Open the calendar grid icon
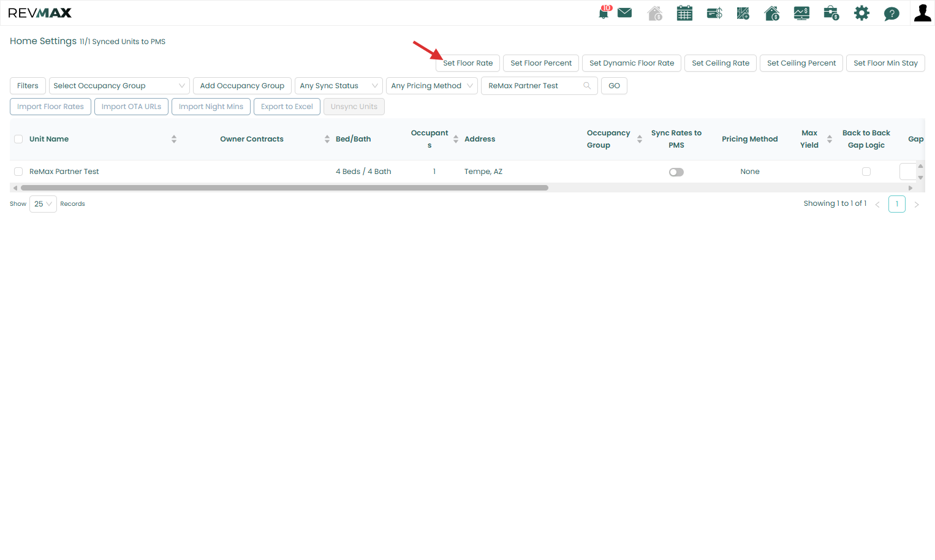The height and width of the screenshot is (560, 935). pyautogui.click(x=684, y=13)
